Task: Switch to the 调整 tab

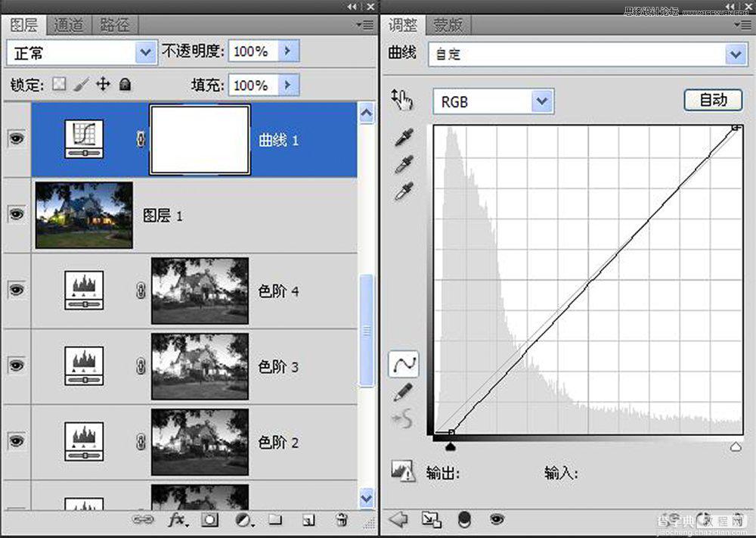Action: 403,25
